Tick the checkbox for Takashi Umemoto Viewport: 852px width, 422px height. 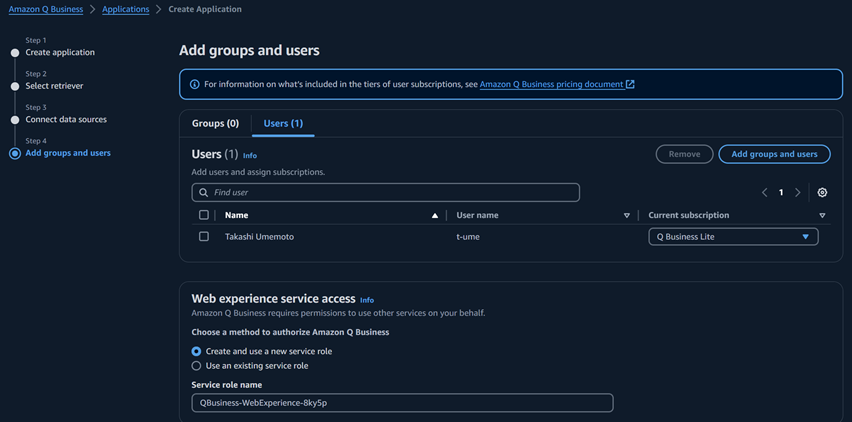click(x=204, y=236)
